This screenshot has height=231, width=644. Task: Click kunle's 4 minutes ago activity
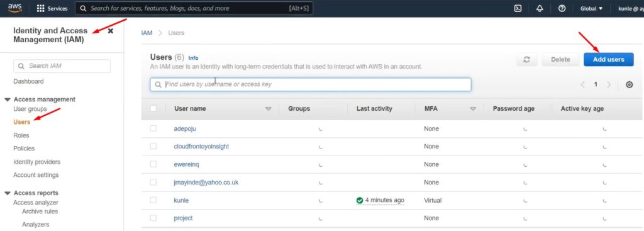point(384,200)
